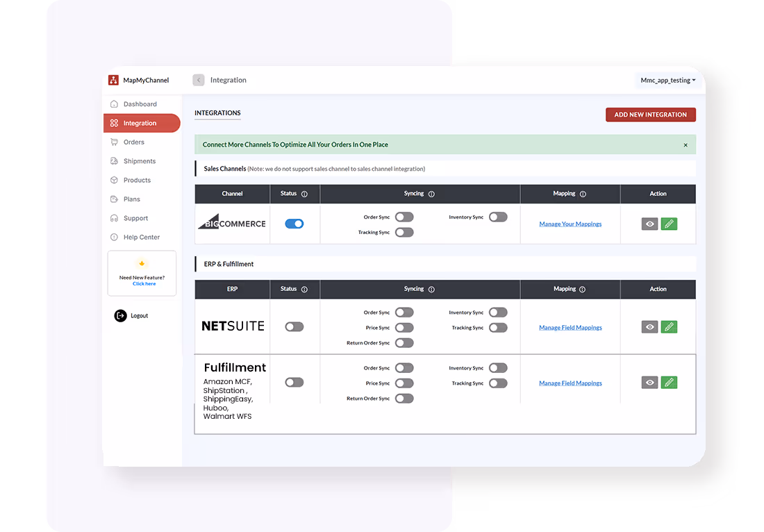Click the MapMyChannel logo icon

coord(113,80)
